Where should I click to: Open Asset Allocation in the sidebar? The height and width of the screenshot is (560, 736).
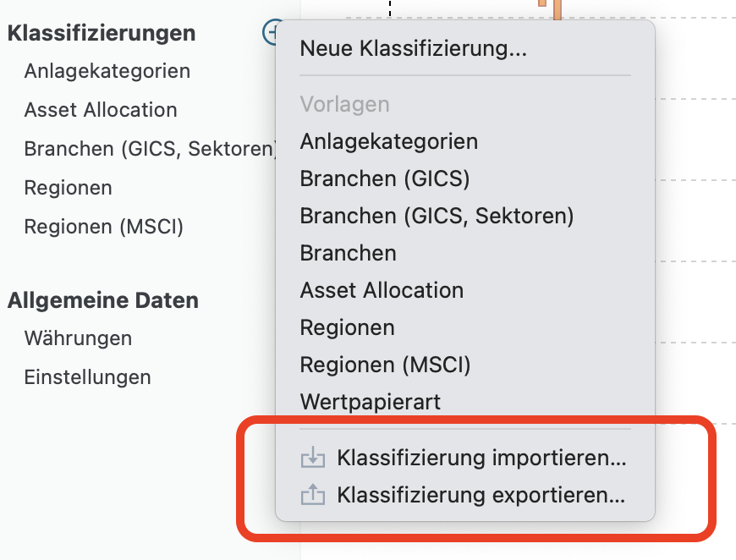101,110
